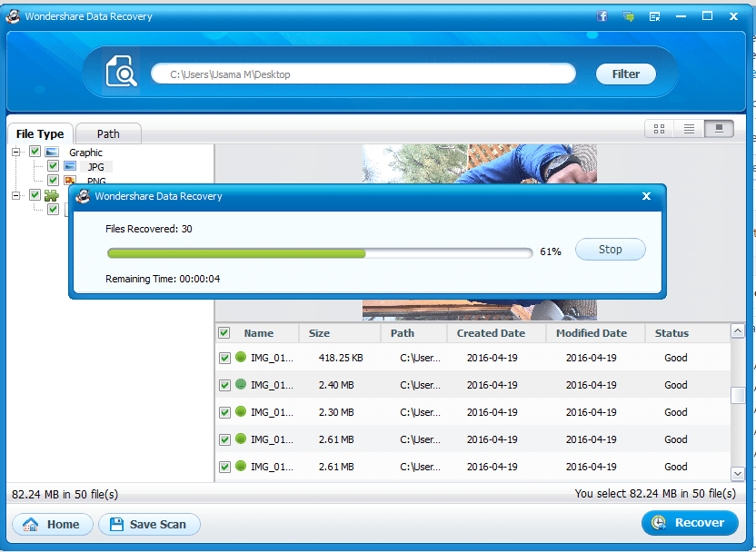Click the PNG file type icon
This screenshot has width=756, height=552.
click(x=70, y=180)
